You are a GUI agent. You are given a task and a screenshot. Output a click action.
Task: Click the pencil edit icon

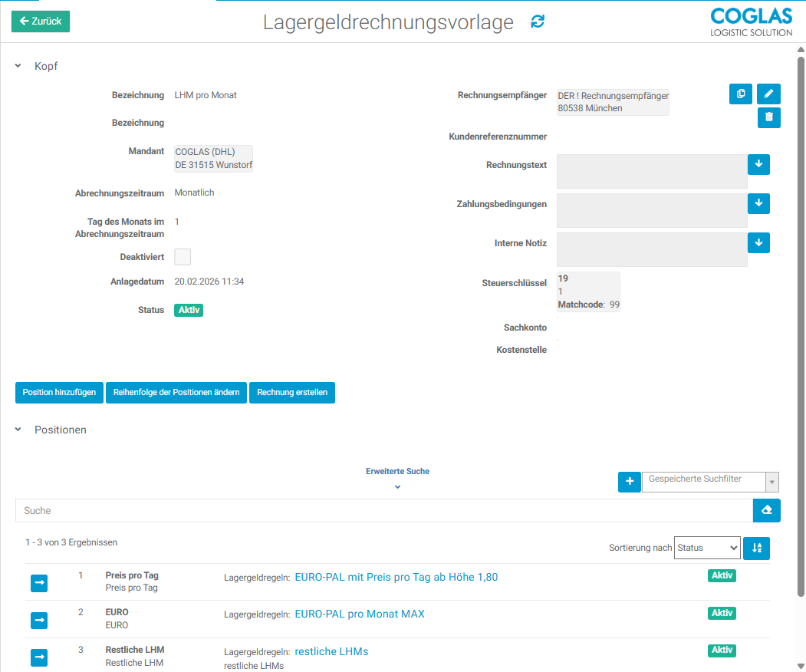tap(768, 94)
